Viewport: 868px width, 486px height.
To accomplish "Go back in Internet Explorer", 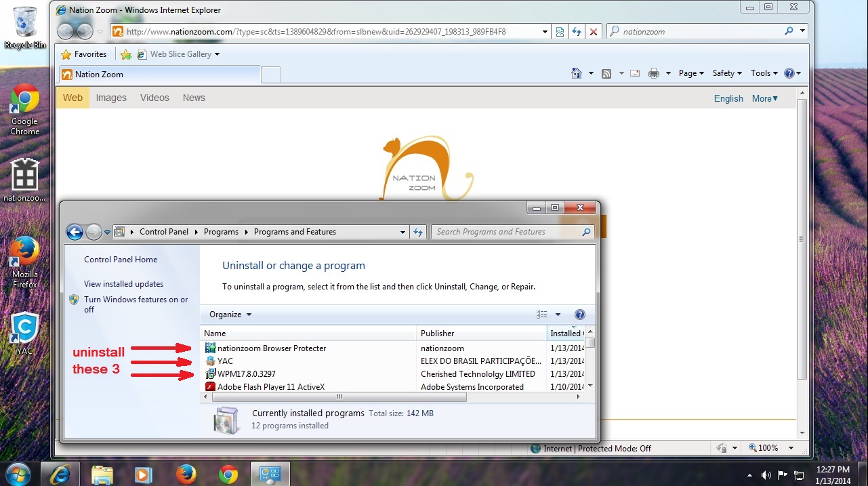I will [x=66, y=31].
